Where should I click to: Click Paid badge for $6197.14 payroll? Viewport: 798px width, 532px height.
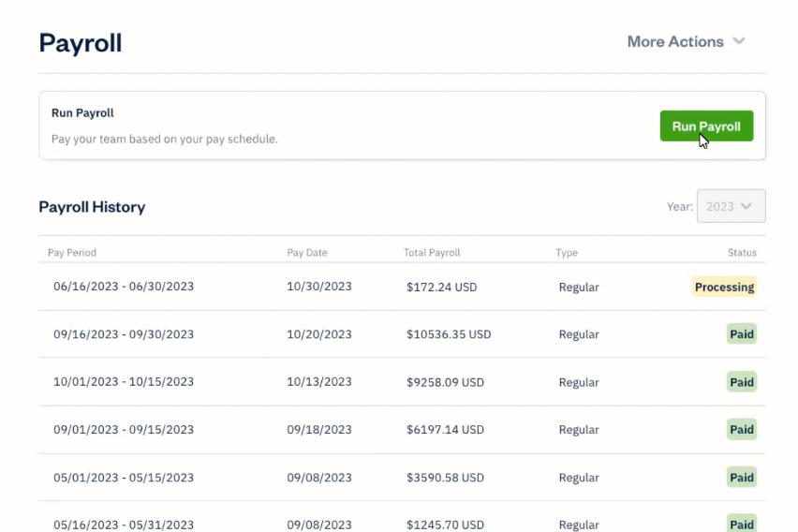pyautogui.click(x=742, y=429)
